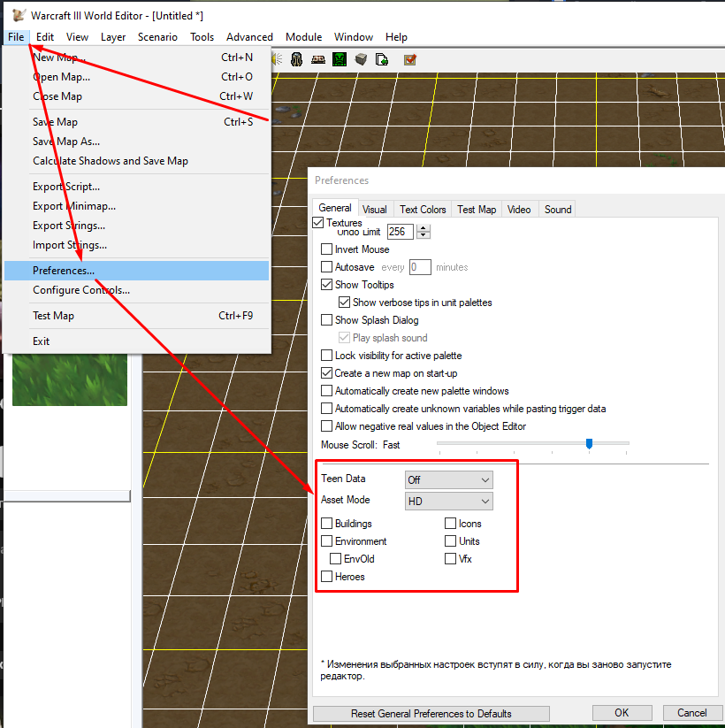Click the Autosave minutes field

click(x=420, y=267)
